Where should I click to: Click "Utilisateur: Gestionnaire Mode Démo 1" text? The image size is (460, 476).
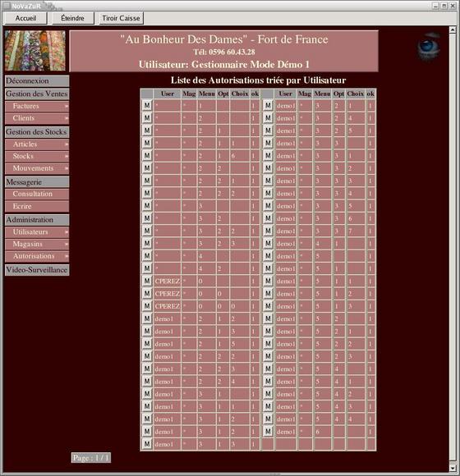[224, 64]
